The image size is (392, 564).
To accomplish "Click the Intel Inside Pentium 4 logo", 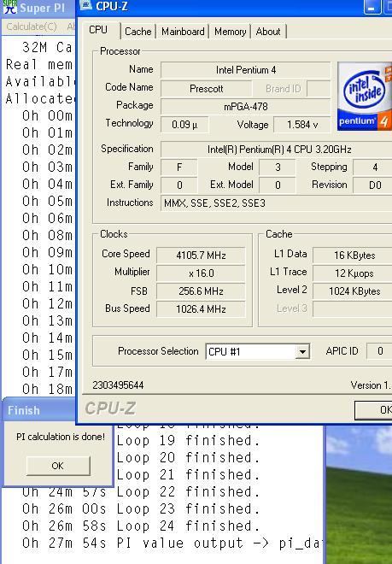I will coord(365,96).
